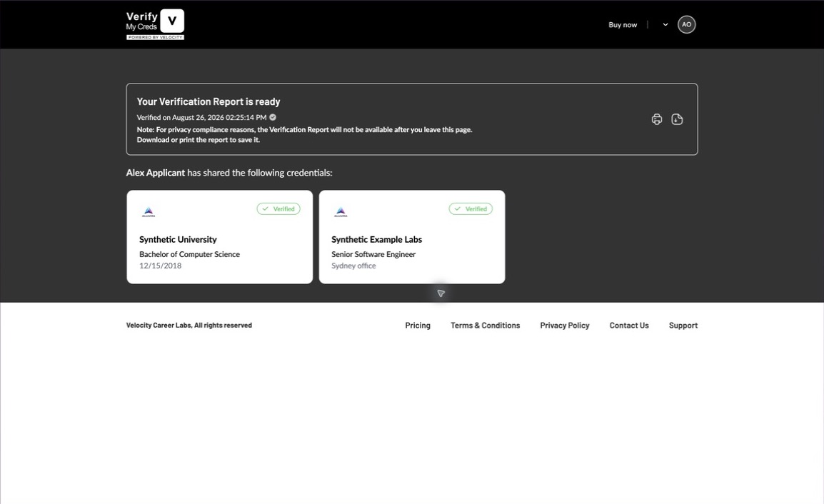Click issuer logo on Synthetic Example Labs card
Screen dimensions: 824x504
[x=341, y=212]
